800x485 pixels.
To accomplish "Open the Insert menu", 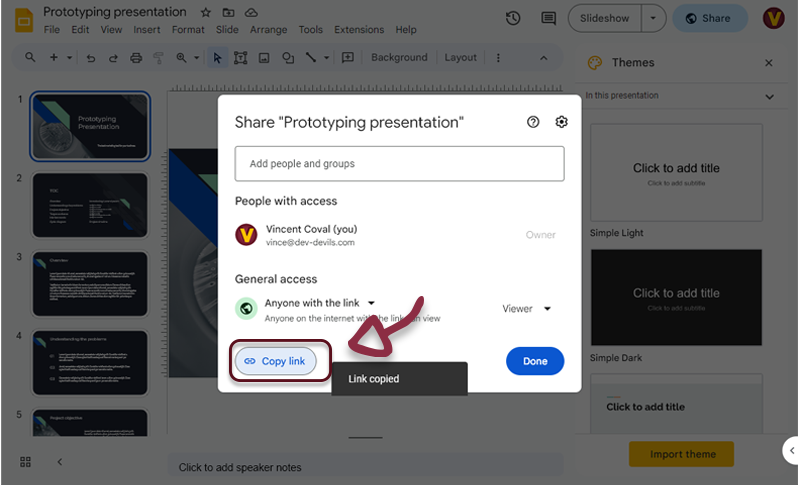I will click(x=146, y=30).
